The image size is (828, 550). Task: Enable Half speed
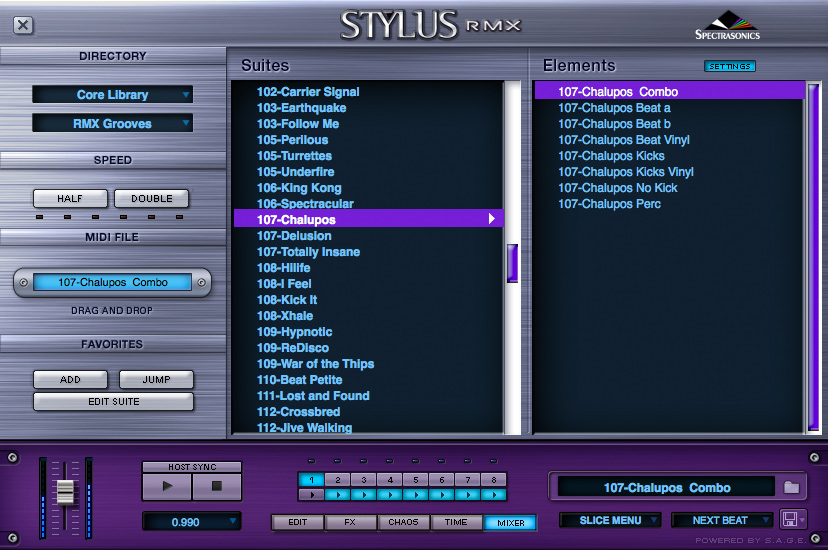[x=70, y=198]
